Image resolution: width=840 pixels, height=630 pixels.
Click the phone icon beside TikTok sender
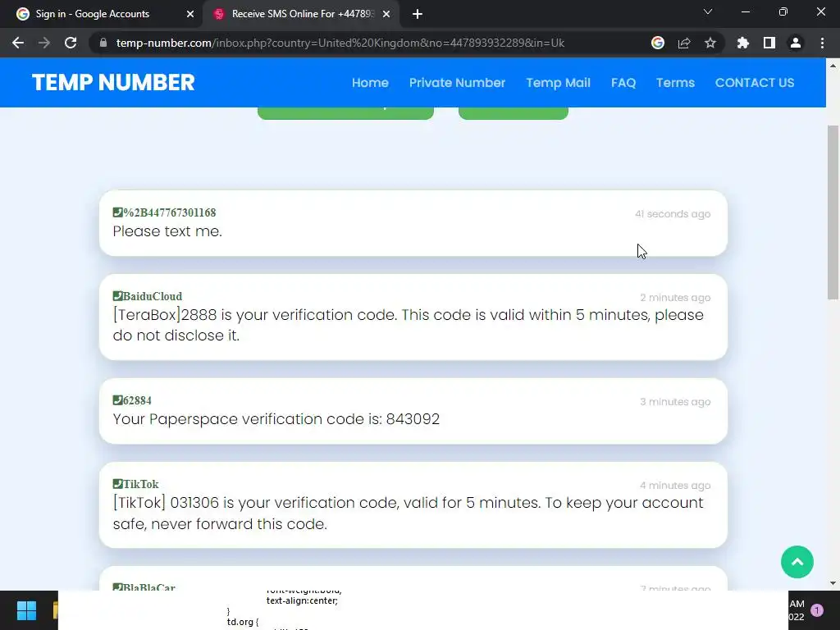117,483
